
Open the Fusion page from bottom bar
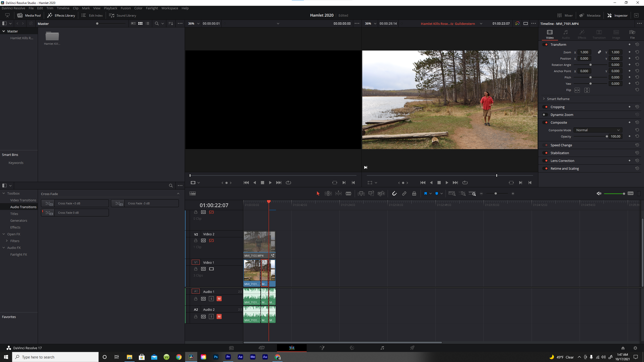pyautogui.click(x=322, y=348)
